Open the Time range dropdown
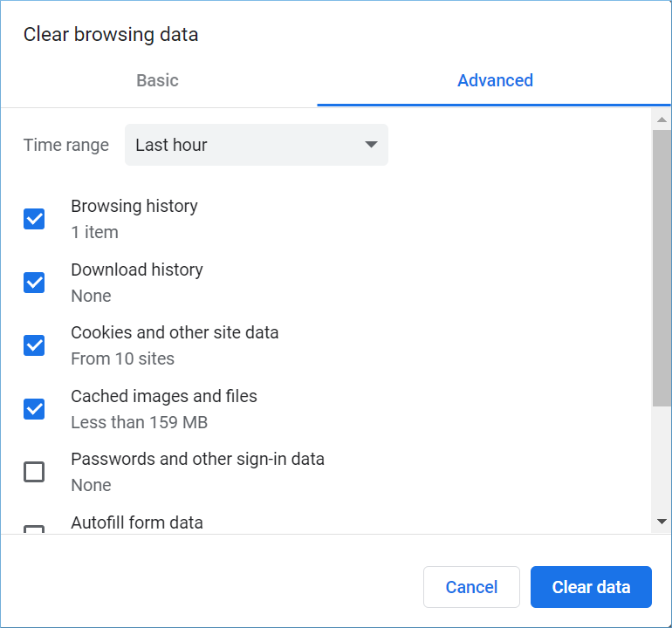The width and height of the screenshot is (672, 628). 256,145
